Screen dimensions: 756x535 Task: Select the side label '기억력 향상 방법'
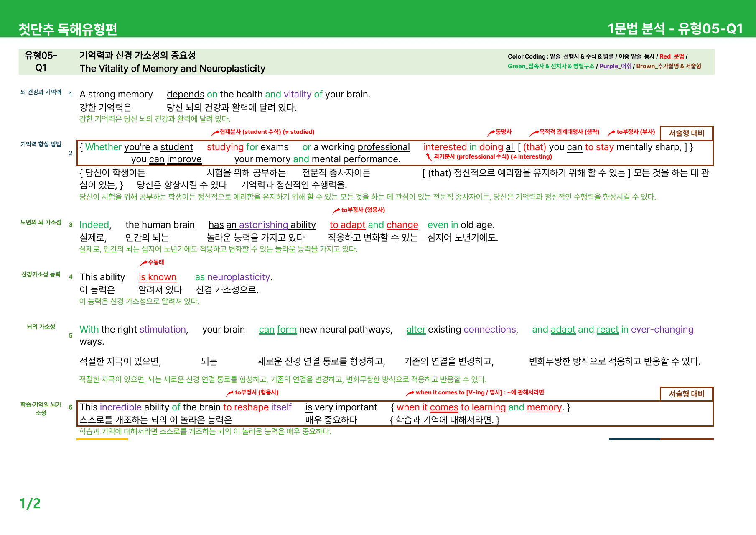coord(41,144)
